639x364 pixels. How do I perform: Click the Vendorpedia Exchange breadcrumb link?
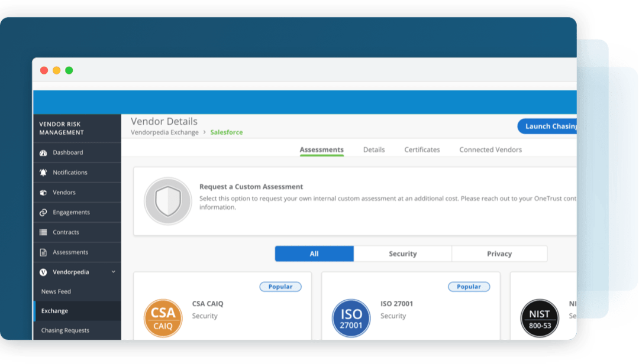point(164,132)
